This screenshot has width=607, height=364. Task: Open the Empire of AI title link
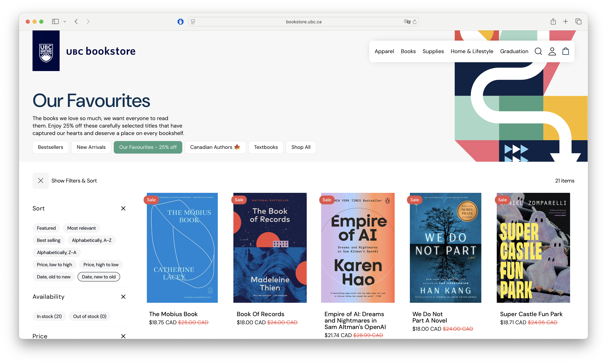[x=355, y=320]
